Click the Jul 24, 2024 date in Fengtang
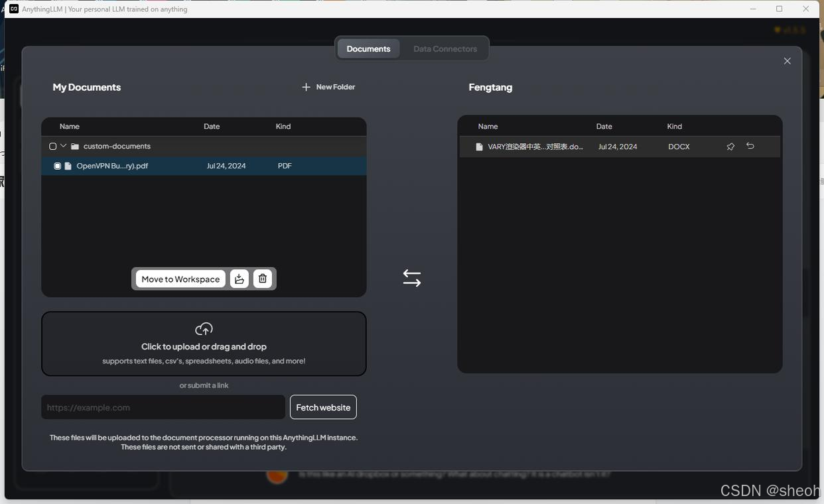 [618, 147]
